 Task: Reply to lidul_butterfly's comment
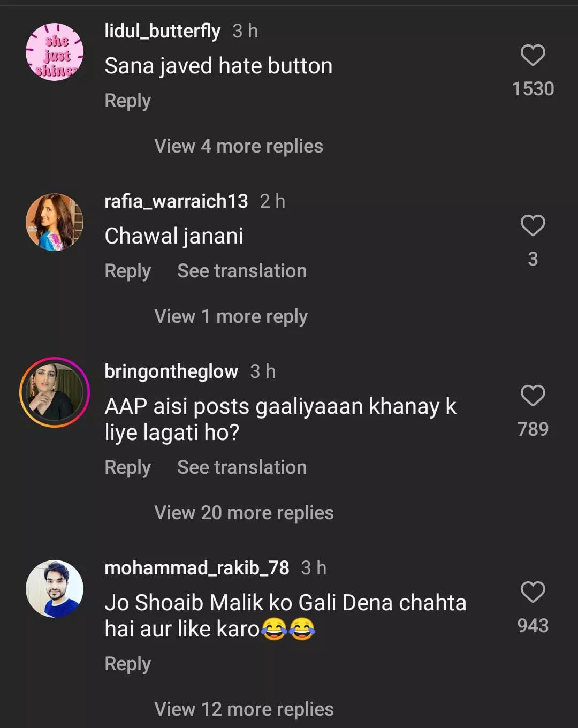[127, 101]
